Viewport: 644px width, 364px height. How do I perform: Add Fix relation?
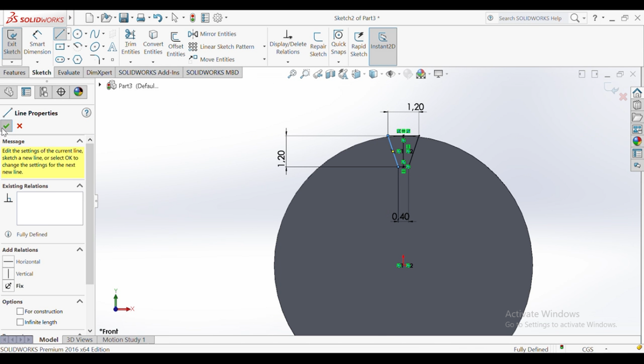(14, 286)
